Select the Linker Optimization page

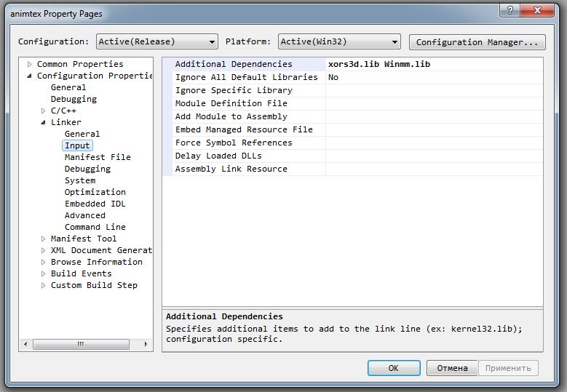click(95, 192)
